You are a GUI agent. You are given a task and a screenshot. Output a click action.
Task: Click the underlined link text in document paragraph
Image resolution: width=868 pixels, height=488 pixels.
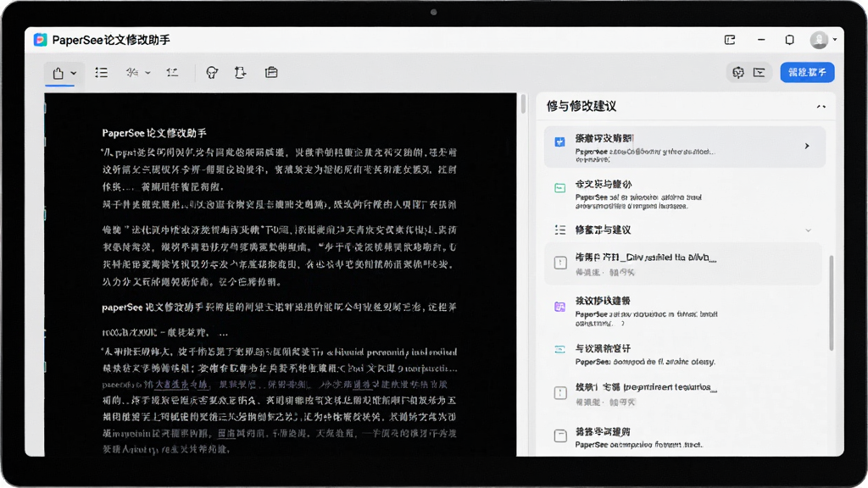[181, 384]
